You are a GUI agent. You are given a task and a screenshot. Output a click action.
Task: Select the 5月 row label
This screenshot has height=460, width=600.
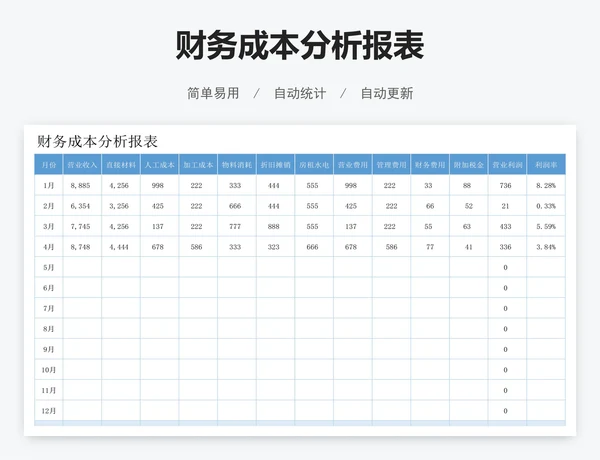49,268
